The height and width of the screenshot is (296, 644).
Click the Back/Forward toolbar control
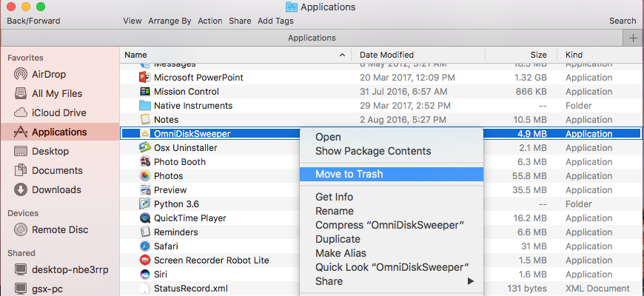click(x=33, y=21)
